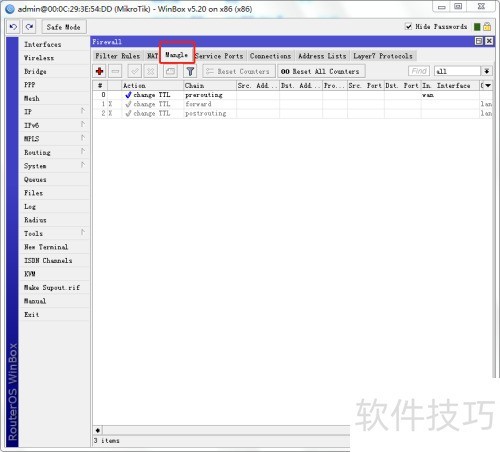Open the 'all' chain filter dropdown

coord(486,71)
